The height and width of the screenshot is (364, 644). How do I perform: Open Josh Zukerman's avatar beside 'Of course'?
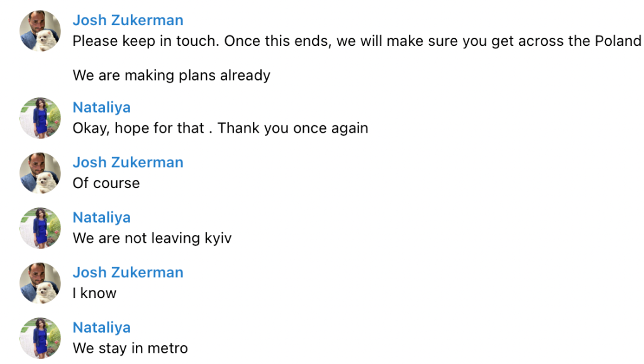[40, 173]
